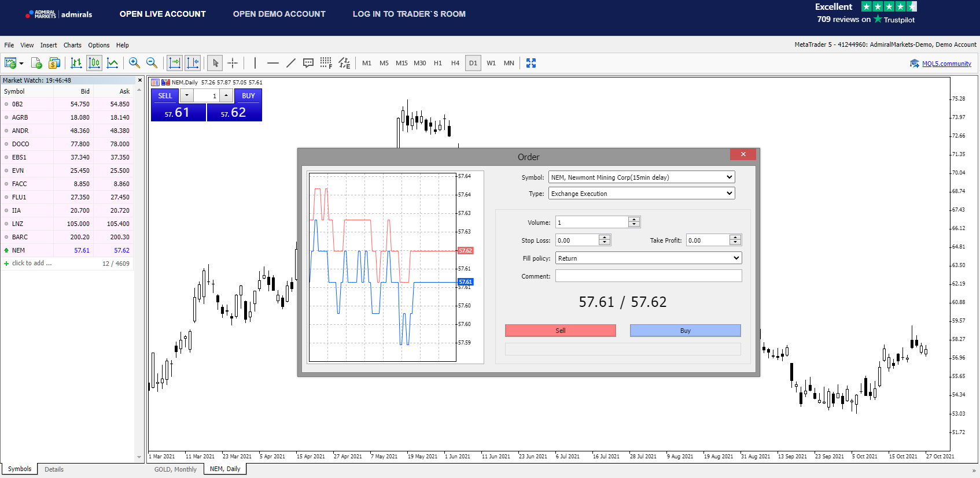The image size is (980, 478).
Task: Click the Admiral Markets logo
Action: (59, 14)
